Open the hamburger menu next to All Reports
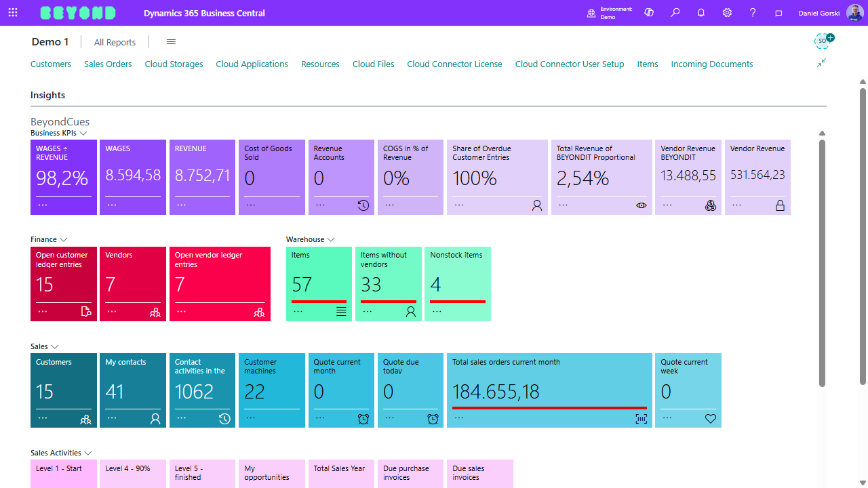Image resolution: width=868 pixels, height=488 pixels. tap(171, 42)
